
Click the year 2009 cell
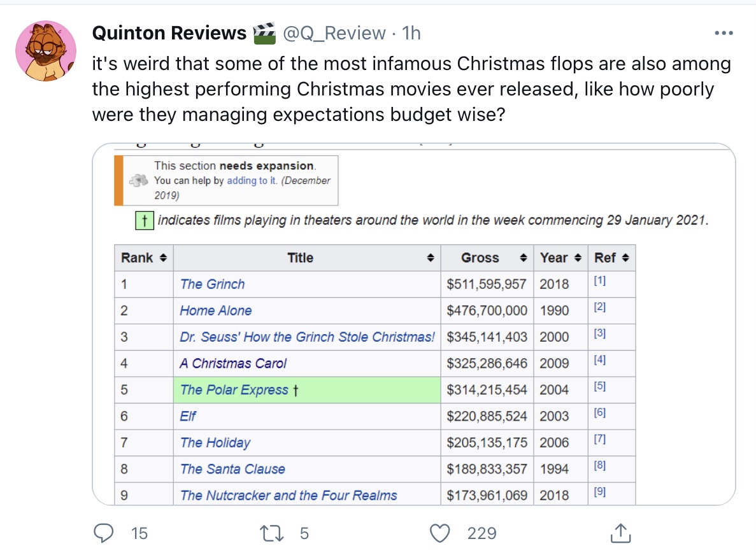(x=560, y=363)
